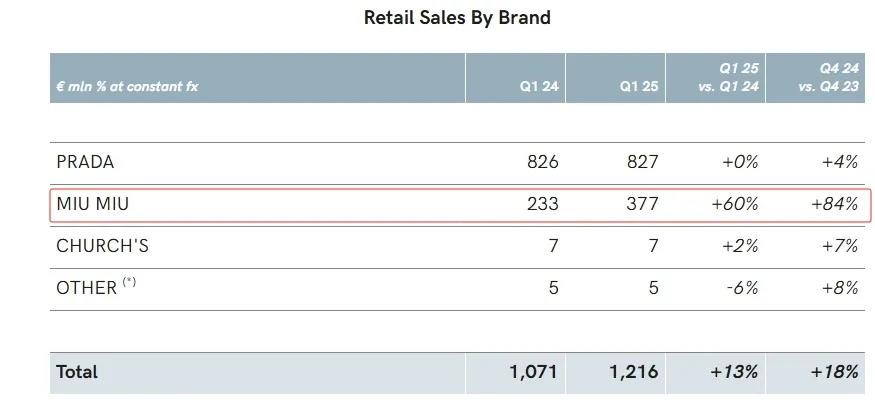
Task: Select the Total row label
Action: coord(77,372)
